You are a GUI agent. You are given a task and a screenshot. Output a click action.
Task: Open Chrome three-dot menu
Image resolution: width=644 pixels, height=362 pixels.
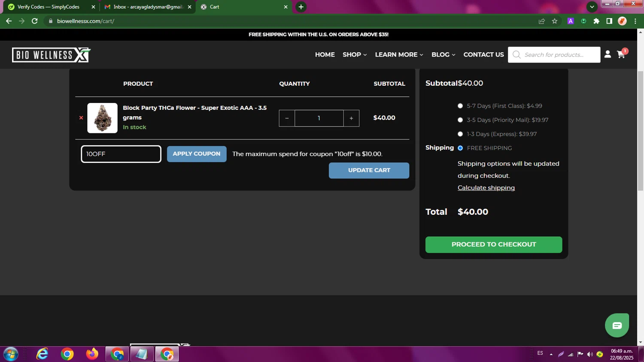(635, 21)
